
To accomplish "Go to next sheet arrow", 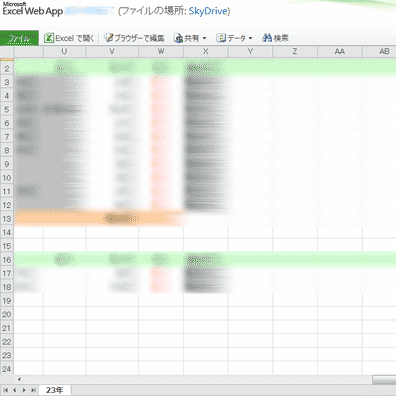I will click(24, 390).
